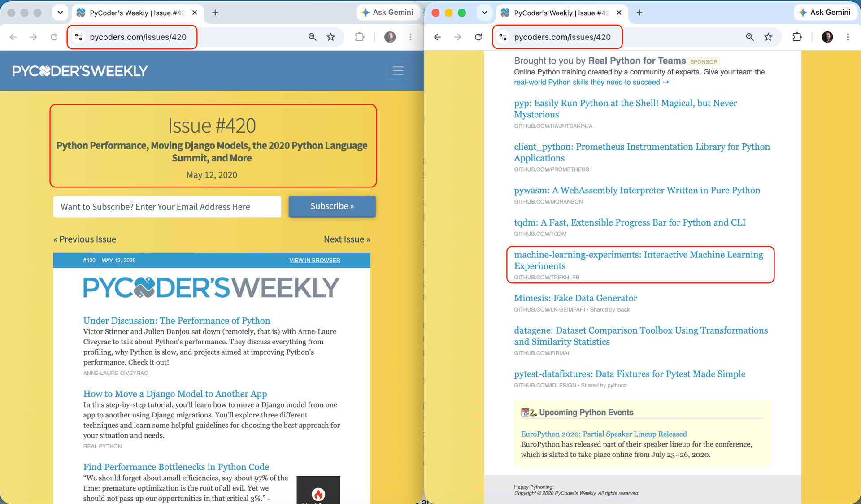Go to Next Issue
861x504 pixels.
[347, 239]
